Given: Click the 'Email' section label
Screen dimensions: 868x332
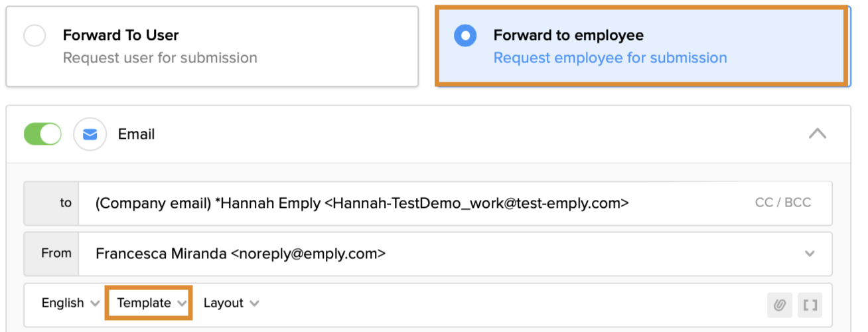Looking at the screenshot, I should [x=136, y=134].
